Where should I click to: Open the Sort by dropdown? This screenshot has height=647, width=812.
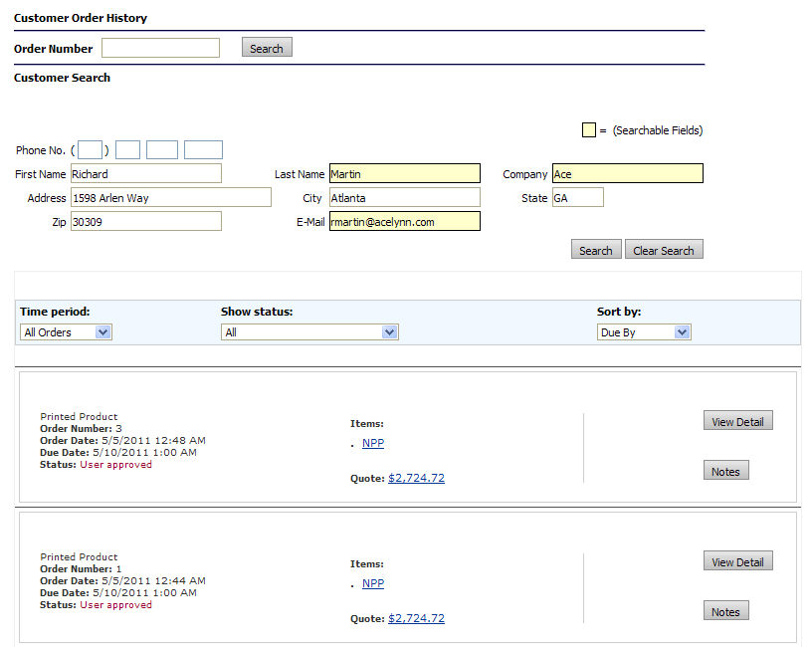644,332
